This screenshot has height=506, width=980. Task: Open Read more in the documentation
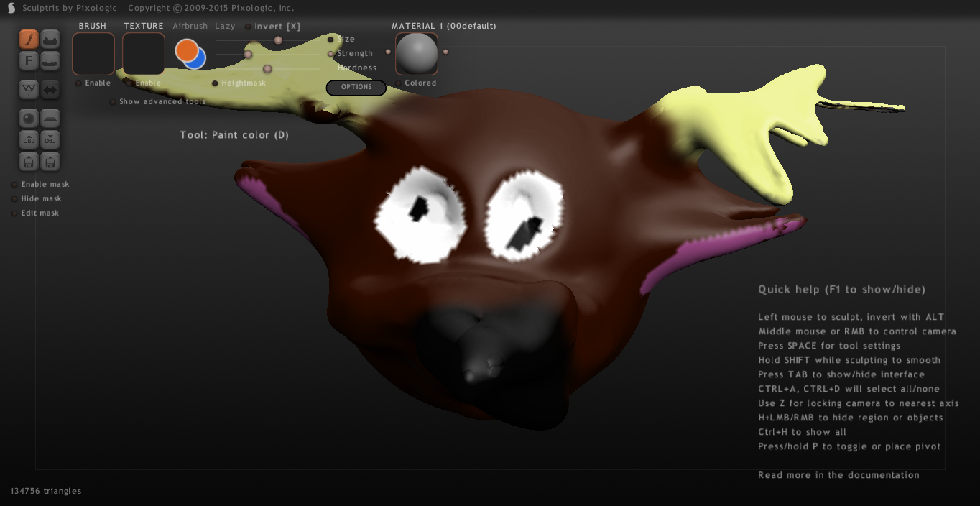tap(838, 475)
